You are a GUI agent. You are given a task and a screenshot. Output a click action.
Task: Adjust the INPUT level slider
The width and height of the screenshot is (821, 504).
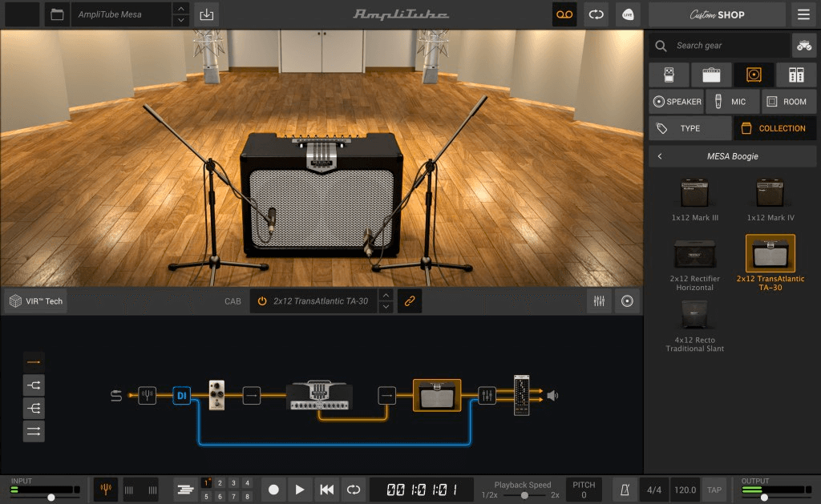tap(51, 498)
